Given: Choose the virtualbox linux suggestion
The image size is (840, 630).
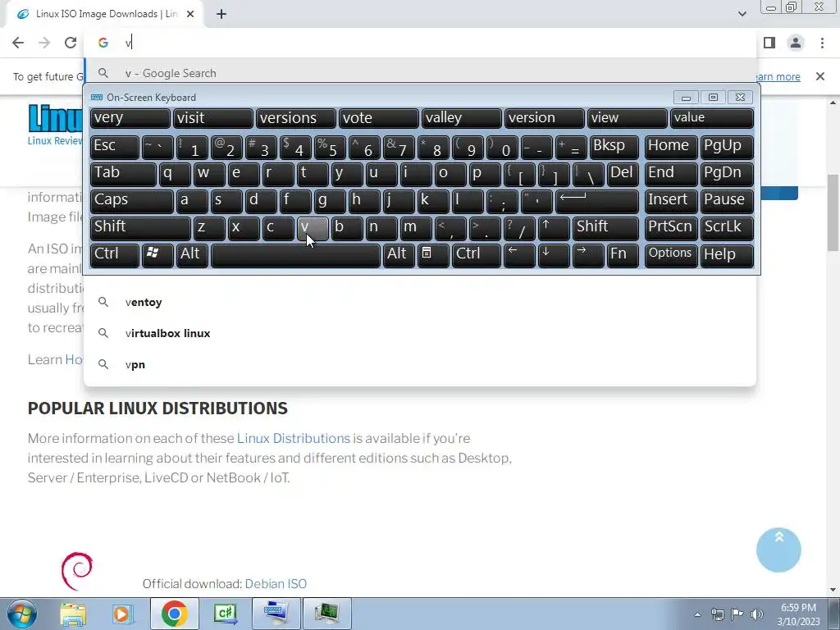Looking at the screenshot, I should click(x=420, y=333).
